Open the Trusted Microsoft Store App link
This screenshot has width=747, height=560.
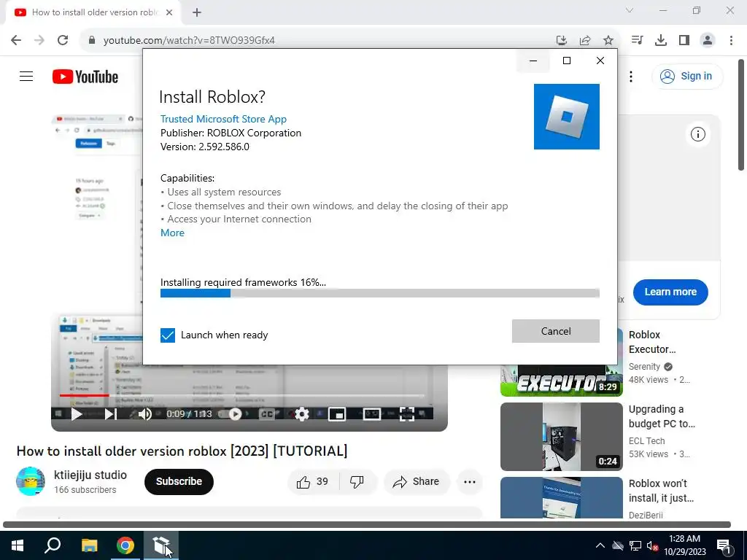click(x=223, y=119)
